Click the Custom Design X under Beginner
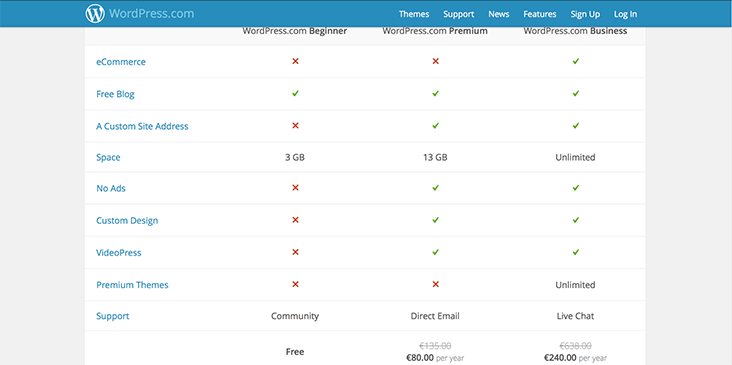 coord(295,220)
